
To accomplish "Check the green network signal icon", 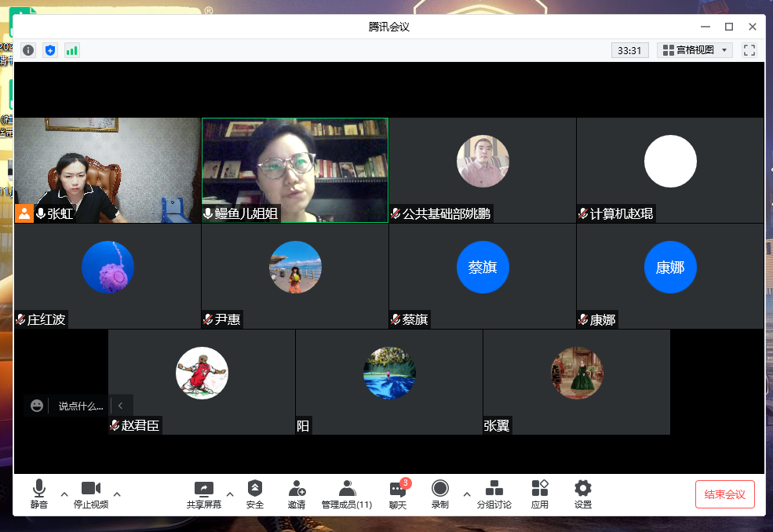I will point(72,50).
